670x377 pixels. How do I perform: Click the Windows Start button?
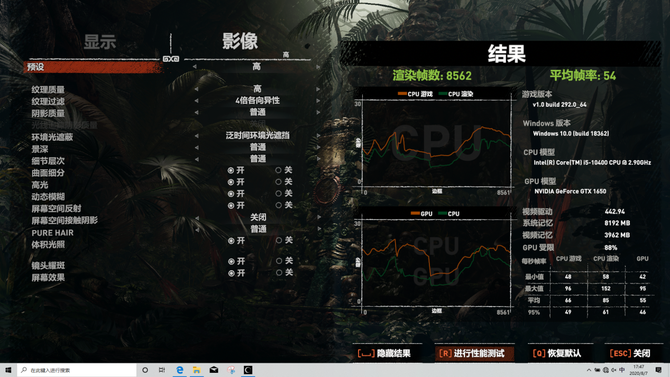click(8, 370)
